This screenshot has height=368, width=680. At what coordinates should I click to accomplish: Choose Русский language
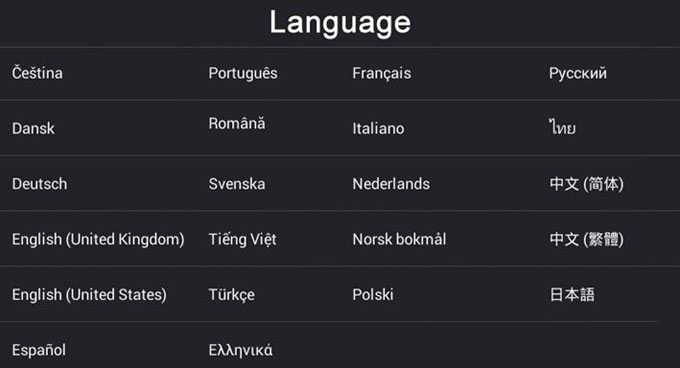click(x=578, y=74)
